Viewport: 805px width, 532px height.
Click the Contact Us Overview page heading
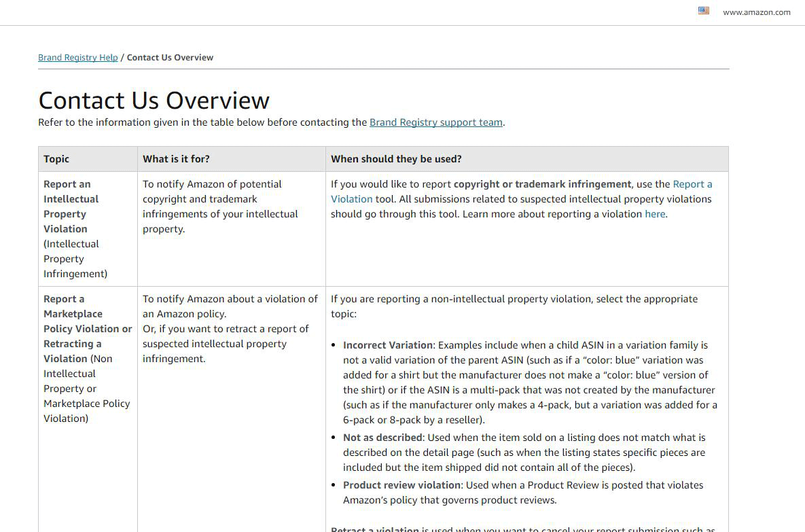[154, 101]
